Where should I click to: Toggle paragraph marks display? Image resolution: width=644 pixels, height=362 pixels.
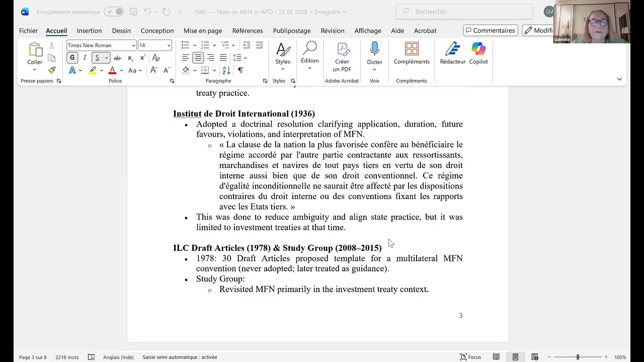240,70
